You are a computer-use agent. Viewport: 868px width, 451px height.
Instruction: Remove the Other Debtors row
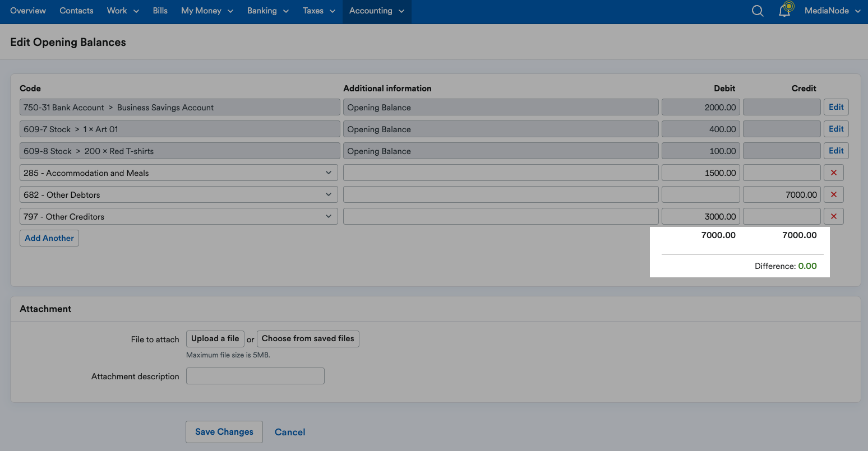(x=834, y=194)
